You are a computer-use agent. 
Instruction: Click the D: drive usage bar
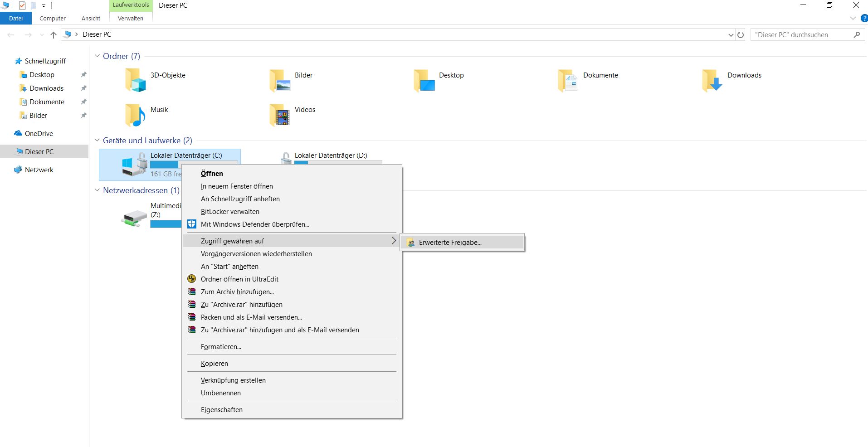click(338, 162)
